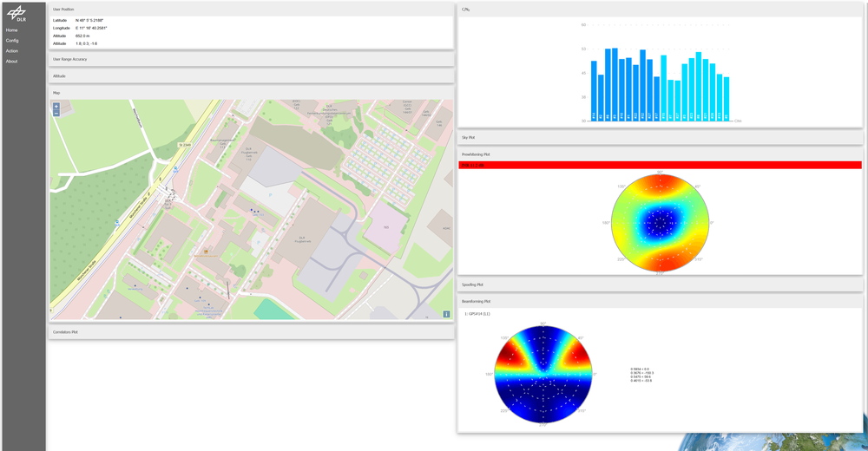This screenshot has height=451, width=868.
Task: Open the Config menu item
Action: coord(12,41)
